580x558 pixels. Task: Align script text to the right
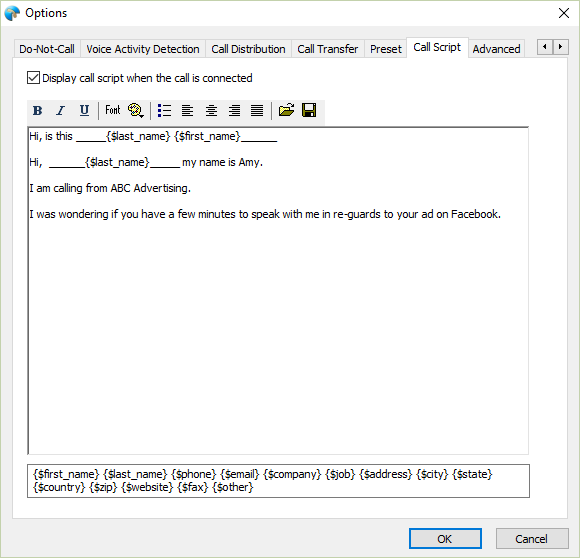coord(234,110)
